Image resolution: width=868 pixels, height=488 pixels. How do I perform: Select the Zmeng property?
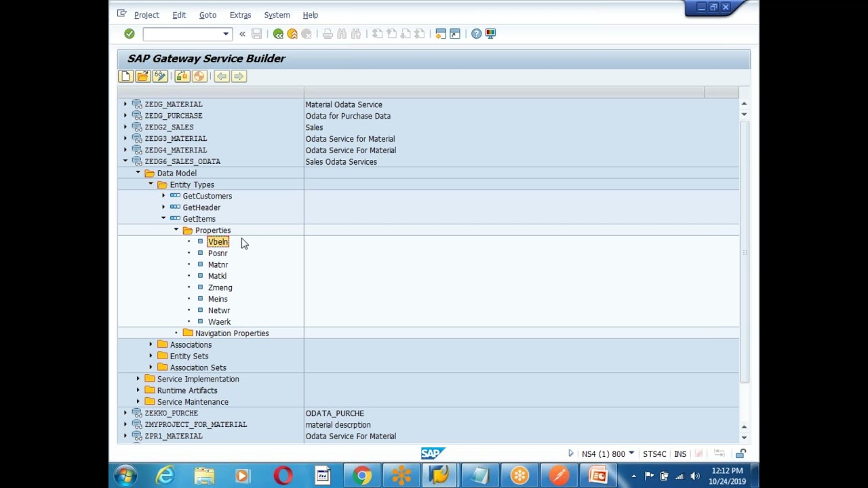click(x=220, y=288)
